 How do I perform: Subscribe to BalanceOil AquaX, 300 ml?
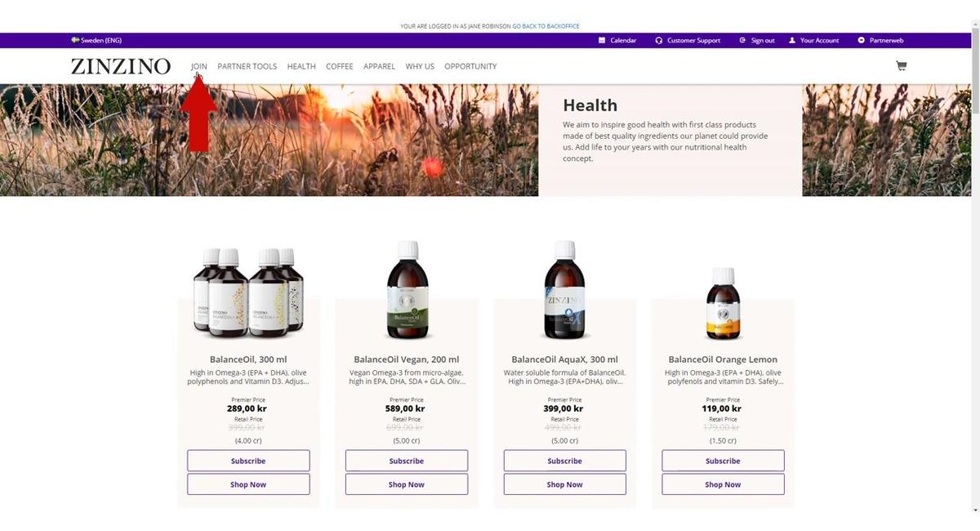point(565,461)
